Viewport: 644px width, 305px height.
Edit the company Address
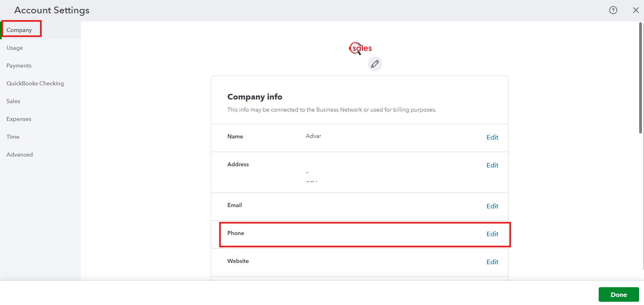(x=492, y=165)
